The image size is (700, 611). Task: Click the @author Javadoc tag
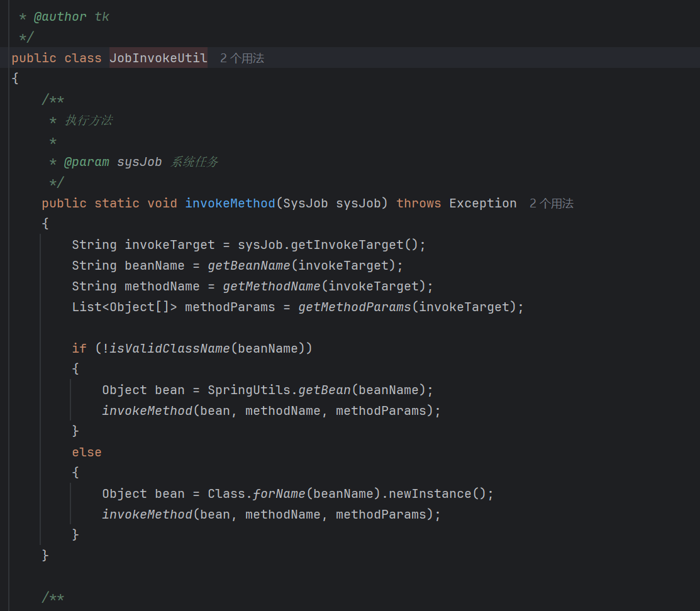click(60, 17)
